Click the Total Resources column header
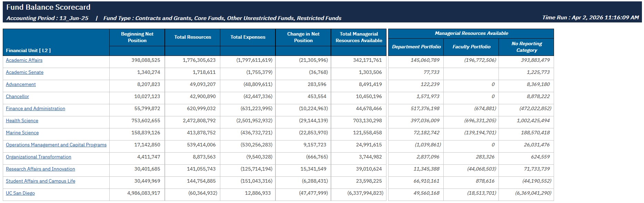The image size is (644, 203). [x=193, y=37]
